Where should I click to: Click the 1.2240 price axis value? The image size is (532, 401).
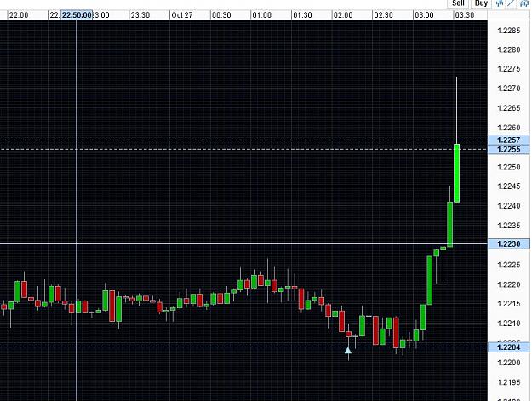(508, 206)
